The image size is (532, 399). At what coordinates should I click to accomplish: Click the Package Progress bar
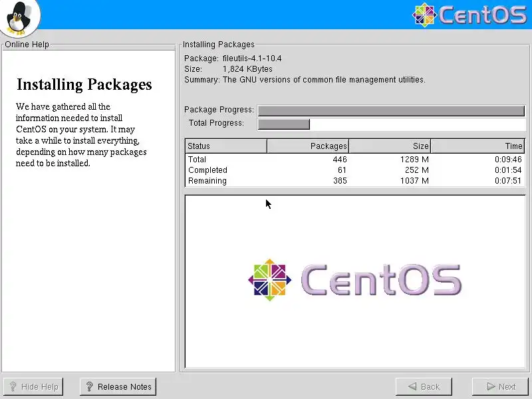[391, 110]
